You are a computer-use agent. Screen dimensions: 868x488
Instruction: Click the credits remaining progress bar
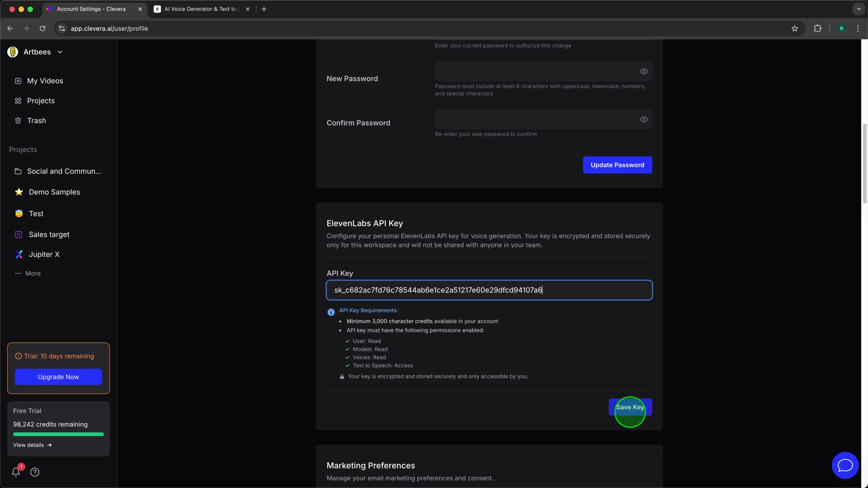pos(58,434)
